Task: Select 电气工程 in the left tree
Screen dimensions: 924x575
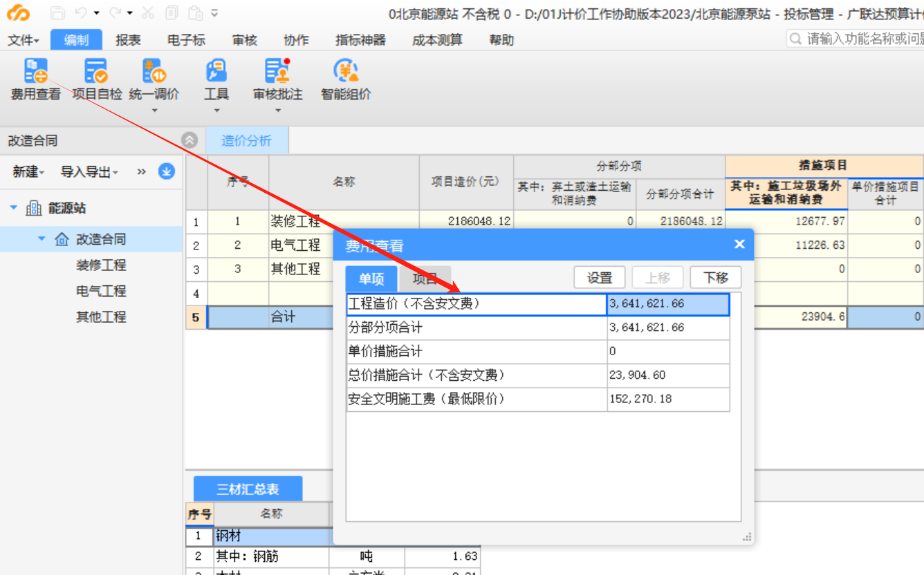Action: pos(101,291)
